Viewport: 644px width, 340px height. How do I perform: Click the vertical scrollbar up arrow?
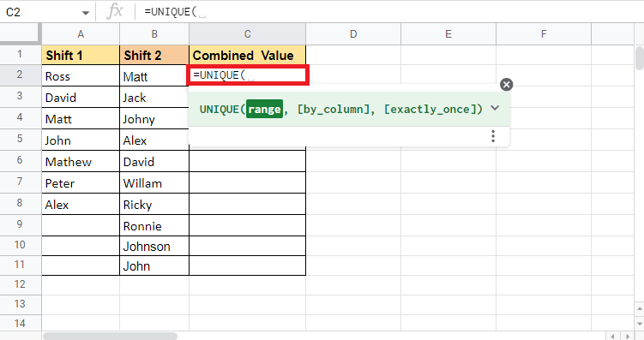pos(639,308)
